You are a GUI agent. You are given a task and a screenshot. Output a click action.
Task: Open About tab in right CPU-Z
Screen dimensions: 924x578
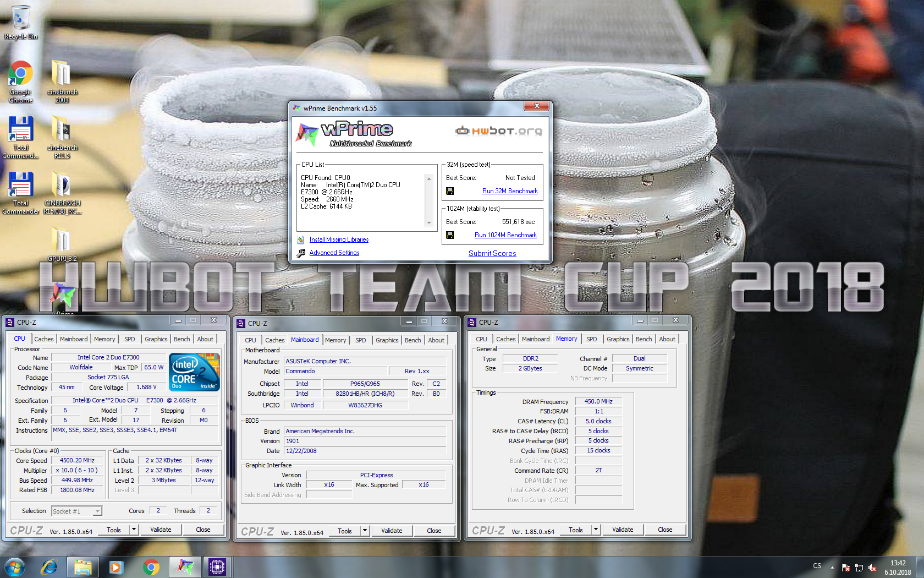(x=667, y=339)
